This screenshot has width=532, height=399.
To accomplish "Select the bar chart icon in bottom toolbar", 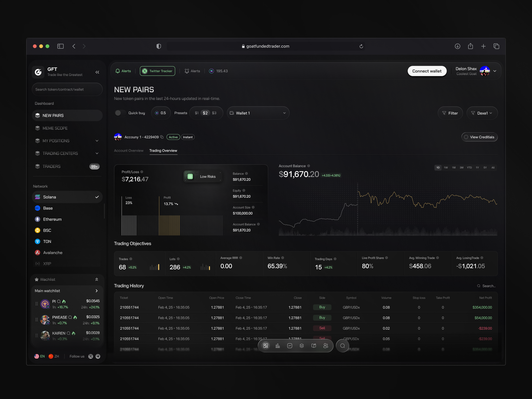I will click(278, 346).
